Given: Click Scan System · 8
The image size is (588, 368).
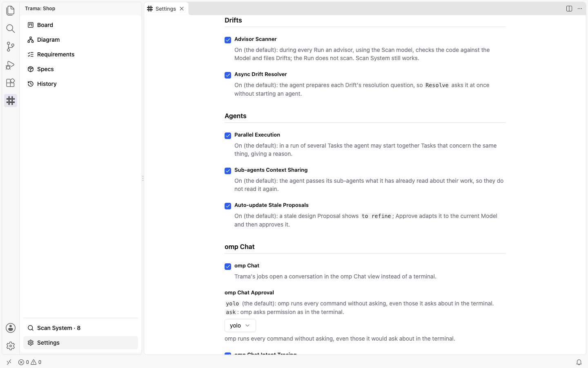Looking at the screenshot, I should click(x=80, y=328).
